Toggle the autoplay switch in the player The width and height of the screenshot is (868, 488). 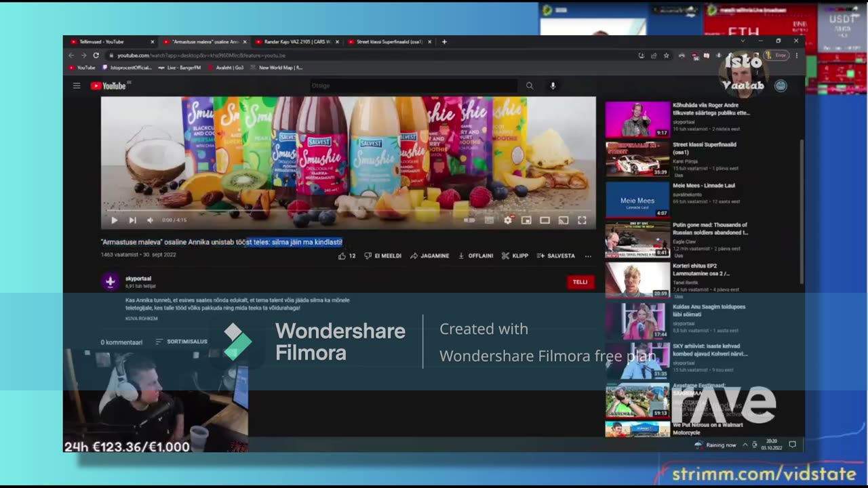pos(469,220)
